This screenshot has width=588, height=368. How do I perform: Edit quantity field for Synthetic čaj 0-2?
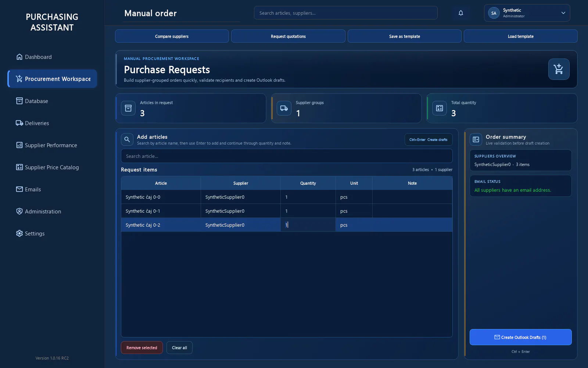click(308, 225)
